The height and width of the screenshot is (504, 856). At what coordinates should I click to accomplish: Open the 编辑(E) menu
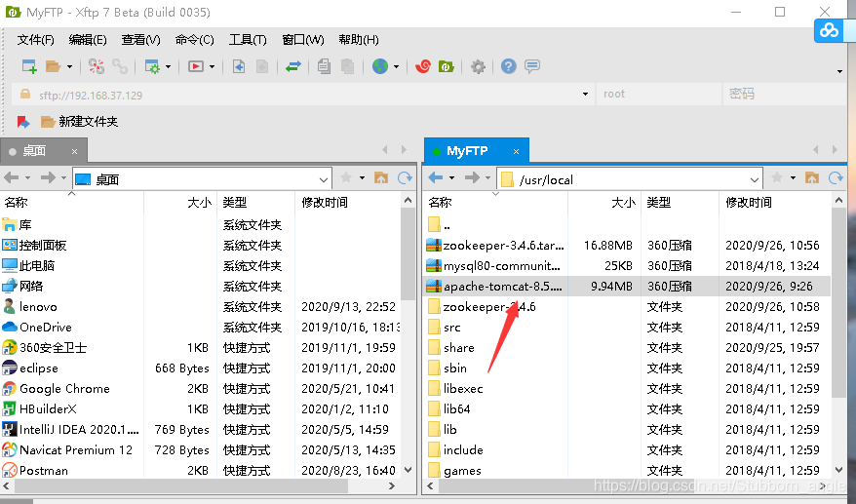click(x=88, y=40)
